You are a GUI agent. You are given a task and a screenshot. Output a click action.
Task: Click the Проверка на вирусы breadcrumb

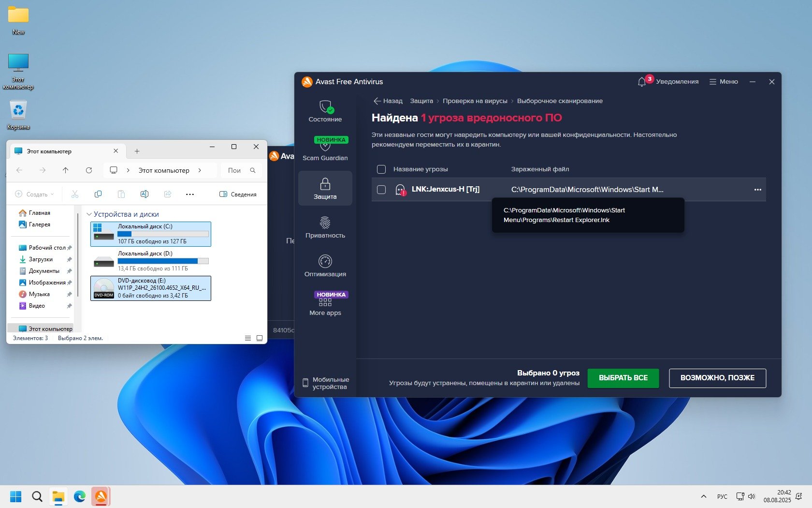coord(475,101)
